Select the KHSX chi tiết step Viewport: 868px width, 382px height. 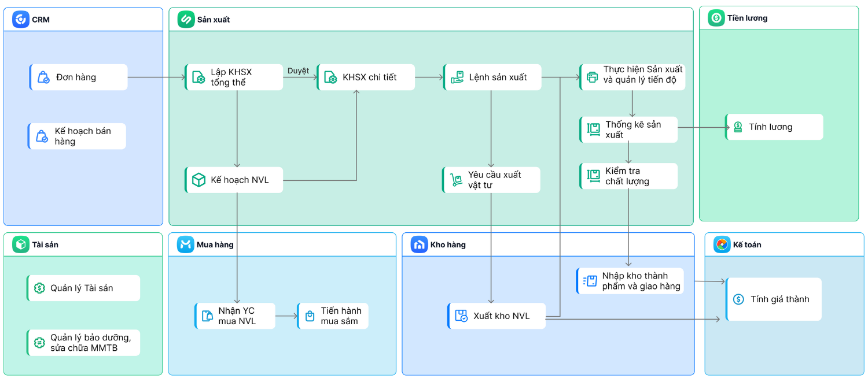tap(366, 77)
